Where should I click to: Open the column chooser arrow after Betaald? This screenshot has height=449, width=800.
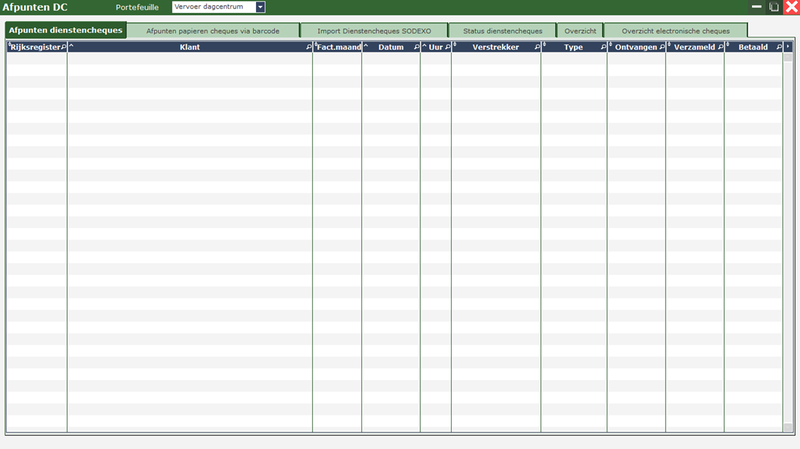[788, 47]
